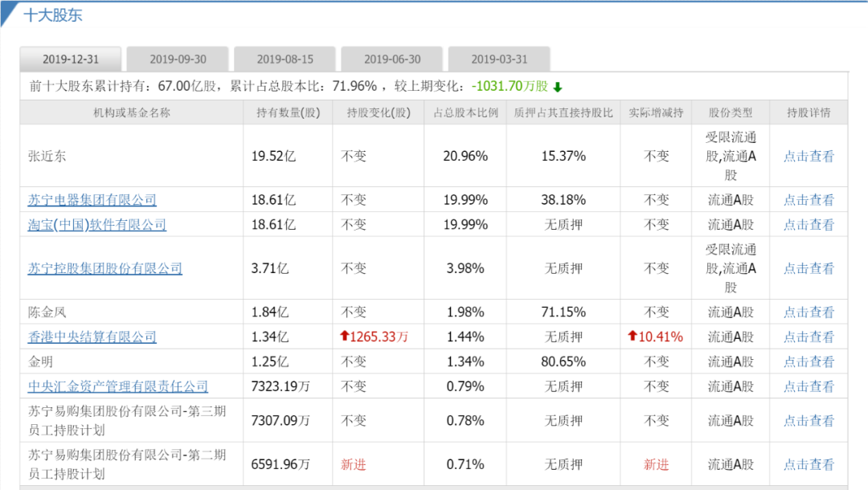Click 点击查看 for 苏宁控股集团 row
The image size is (868, 490).
pos(809,268)
